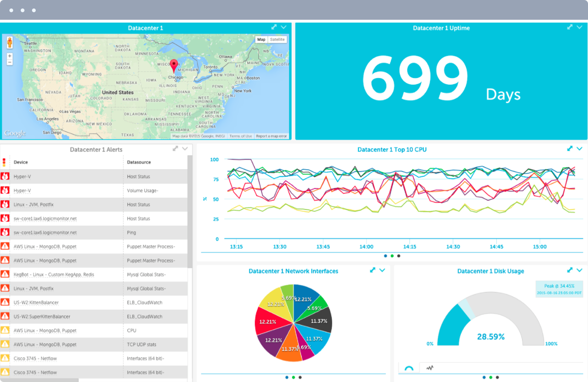Image resolution: width=588 pixels, height=382 pixels.
Task: Select the blue dot under Disk Usage
Action: tap(484, 377)
